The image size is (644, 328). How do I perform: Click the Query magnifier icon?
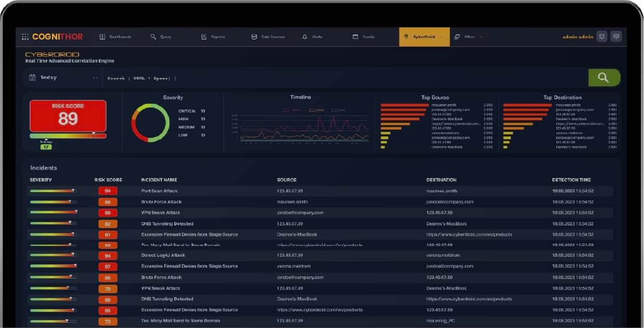pos(153,37)
